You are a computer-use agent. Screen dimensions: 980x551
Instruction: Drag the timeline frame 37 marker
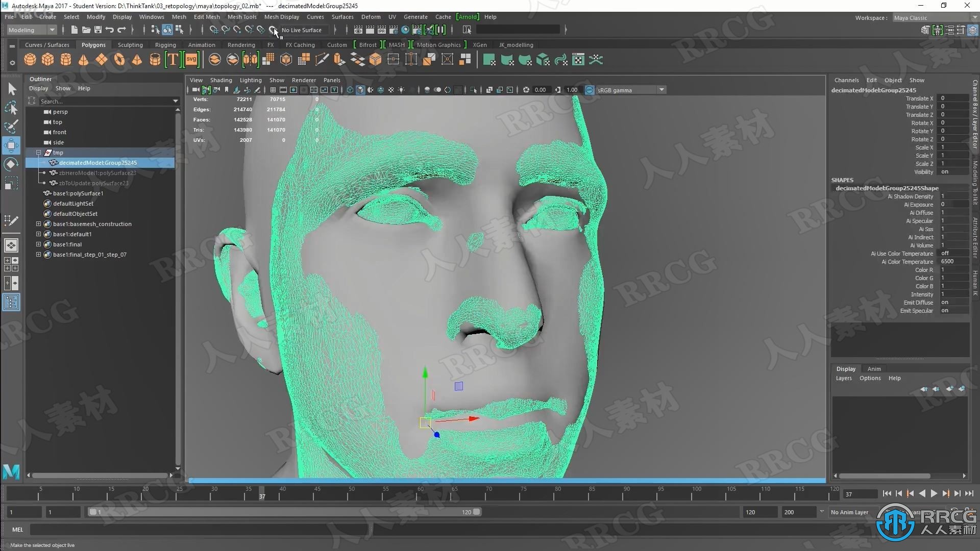click(261, 493)
